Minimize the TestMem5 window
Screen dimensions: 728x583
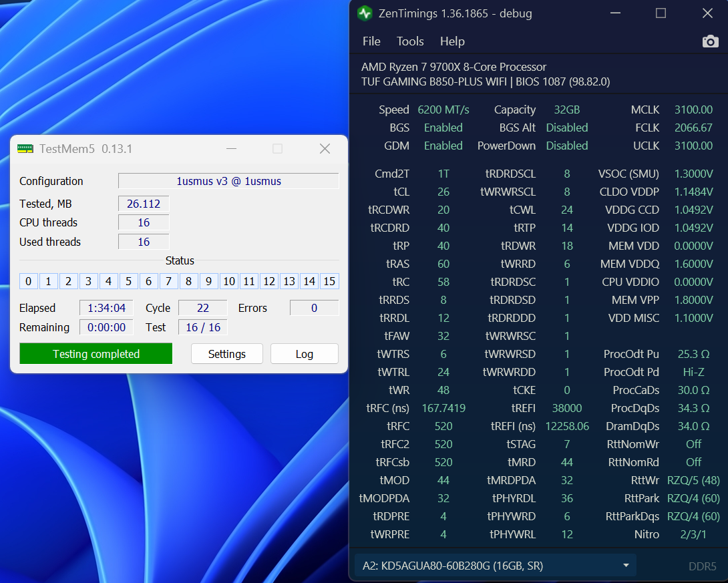coord(232,148)
